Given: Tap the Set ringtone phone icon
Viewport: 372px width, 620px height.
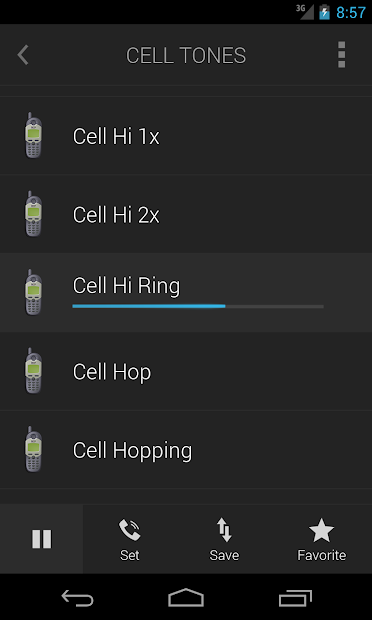Looking at the screenshot, I should 130,530.
